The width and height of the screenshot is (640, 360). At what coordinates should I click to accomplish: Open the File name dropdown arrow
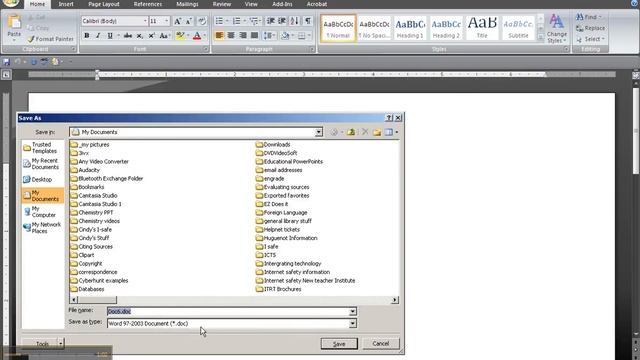coord(353,311)
